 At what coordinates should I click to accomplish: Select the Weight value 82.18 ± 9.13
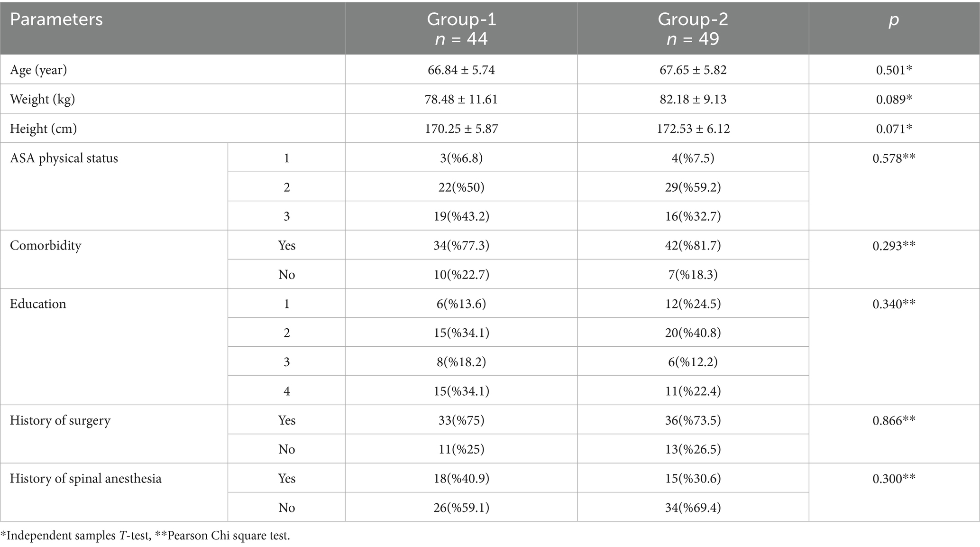point(693,100)
